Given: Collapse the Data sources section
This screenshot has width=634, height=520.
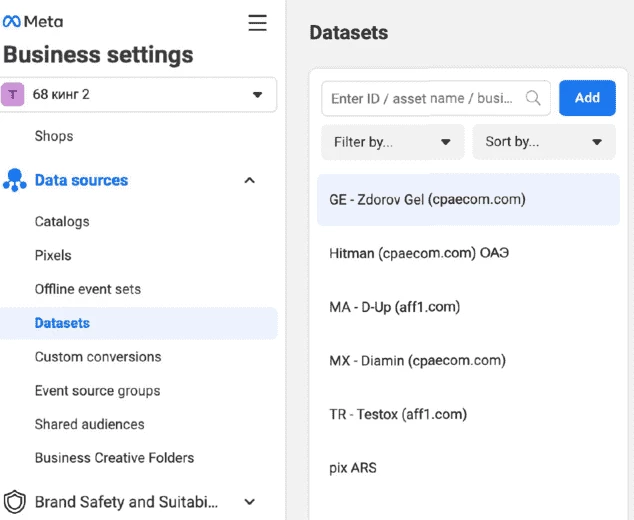Looking at the screenshot, I should [x=249, y=180].
